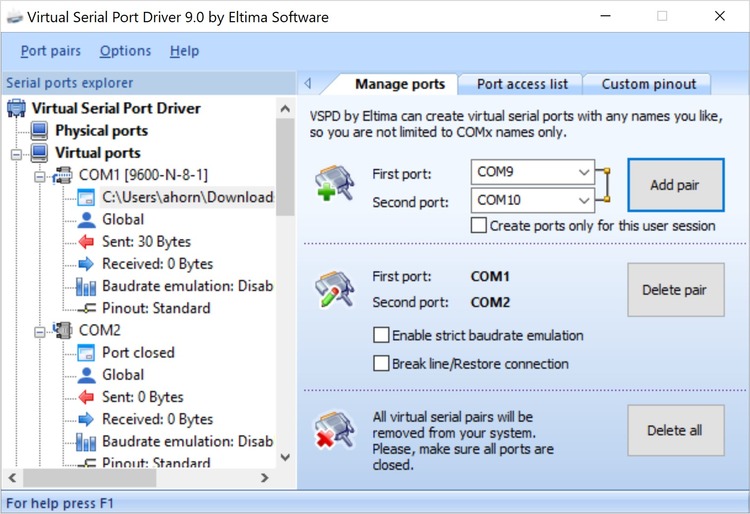Switch to the Custom pinout tab
The image size is (750, 514).
coord(649,84)
